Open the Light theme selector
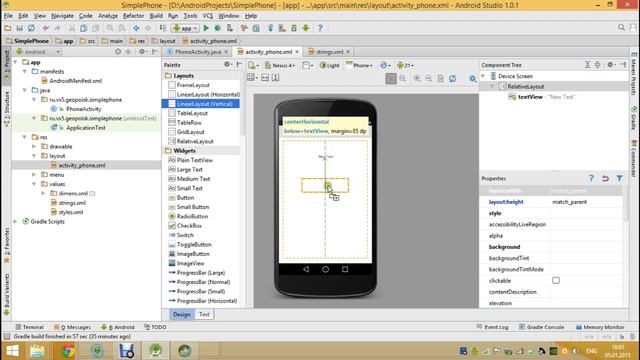Image resolution: width=640 pixels, height=360 pixels. (x=329, y=65)
